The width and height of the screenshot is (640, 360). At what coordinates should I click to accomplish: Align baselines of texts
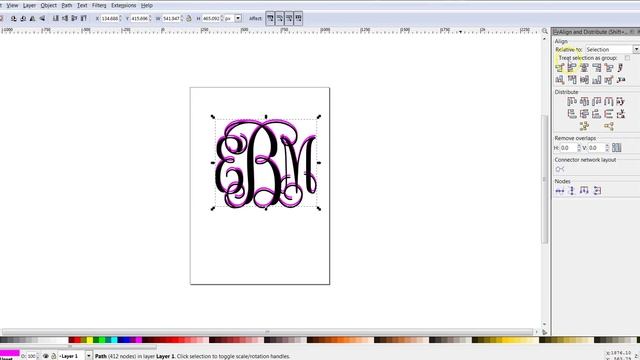click(x=621, y=80)
